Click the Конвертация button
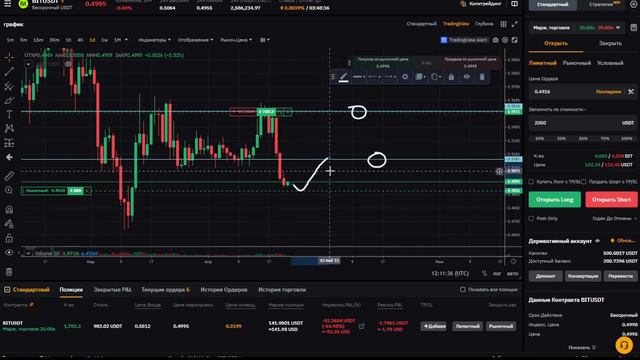This screenshot has height=360, width=640. pos(583,276)
